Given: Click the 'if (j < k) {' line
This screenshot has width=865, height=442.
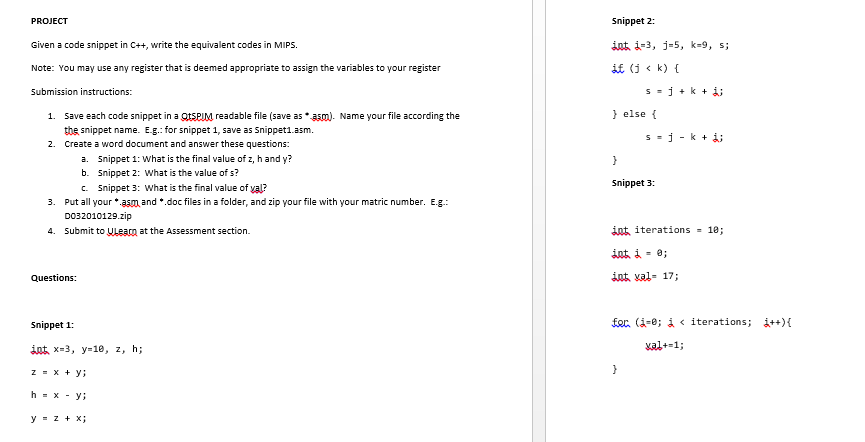Looking at the screenshot, I should [645, 68].
